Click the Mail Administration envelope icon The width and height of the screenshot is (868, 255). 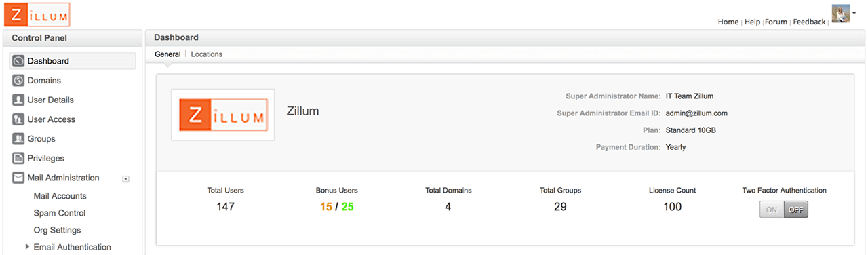[18, 178]
